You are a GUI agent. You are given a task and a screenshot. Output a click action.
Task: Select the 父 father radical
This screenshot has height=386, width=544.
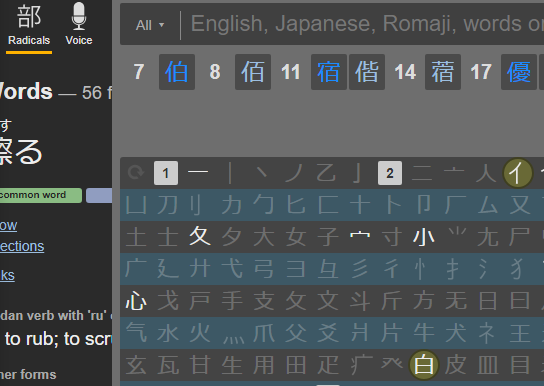click(296, 333)
